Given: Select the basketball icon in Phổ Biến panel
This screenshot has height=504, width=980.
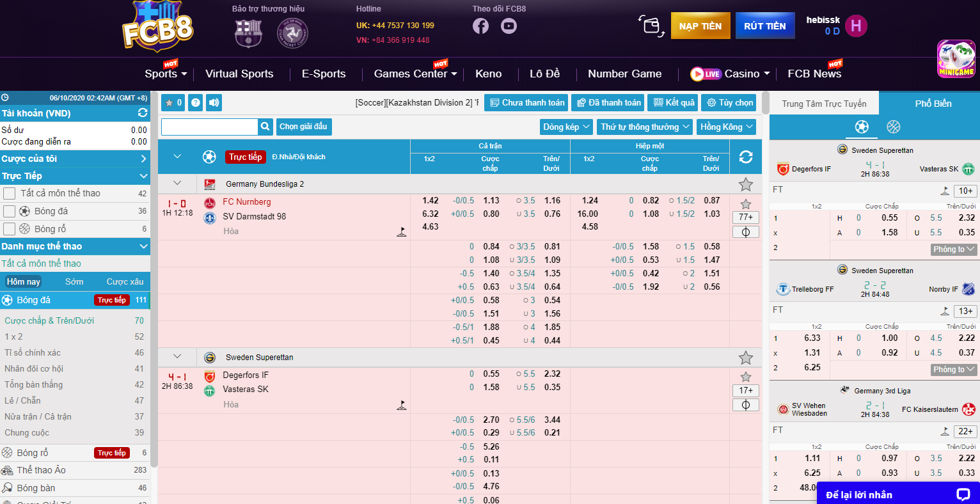Looking at the screenshot, I should 893,127.
